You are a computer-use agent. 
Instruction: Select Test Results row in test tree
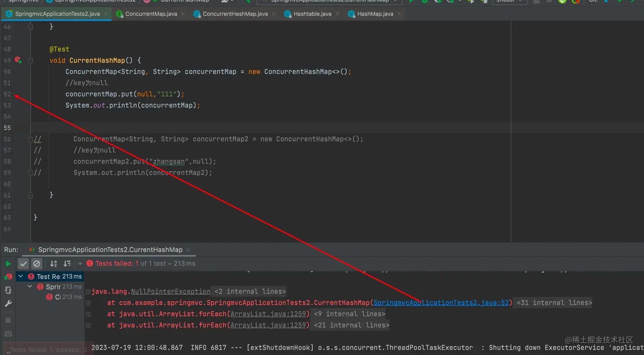click(50, 277)
